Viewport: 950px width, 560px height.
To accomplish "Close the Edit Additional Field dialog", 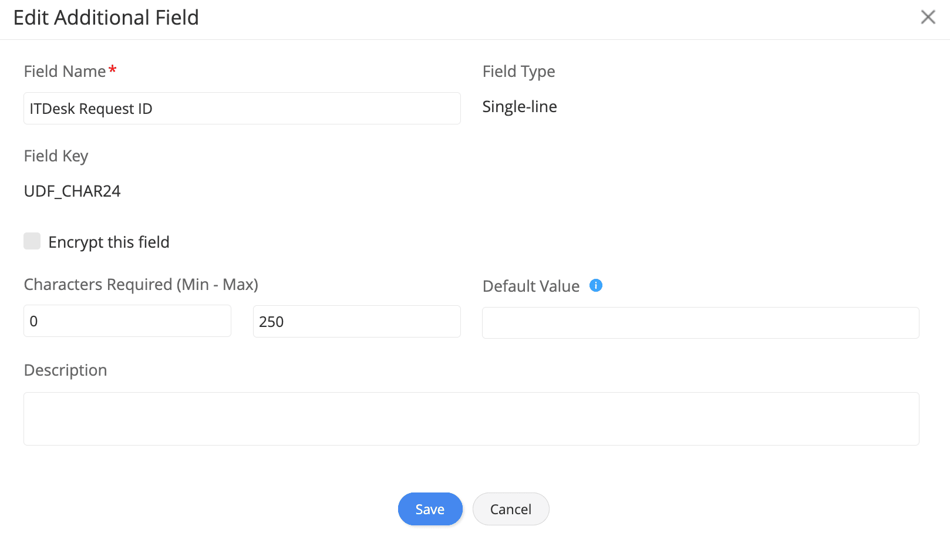I will pyautogui.click(x=928, y=17).
